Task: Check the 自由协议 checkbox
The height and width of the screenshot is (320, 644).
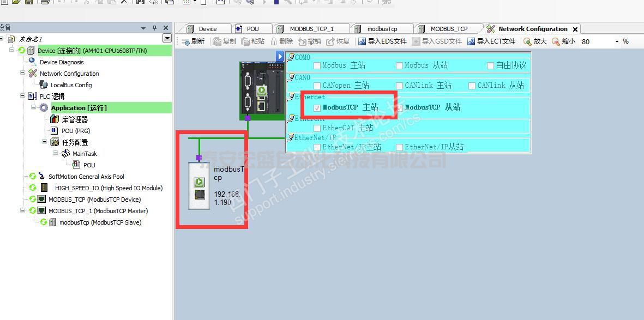Action: (x=490, y=65)
